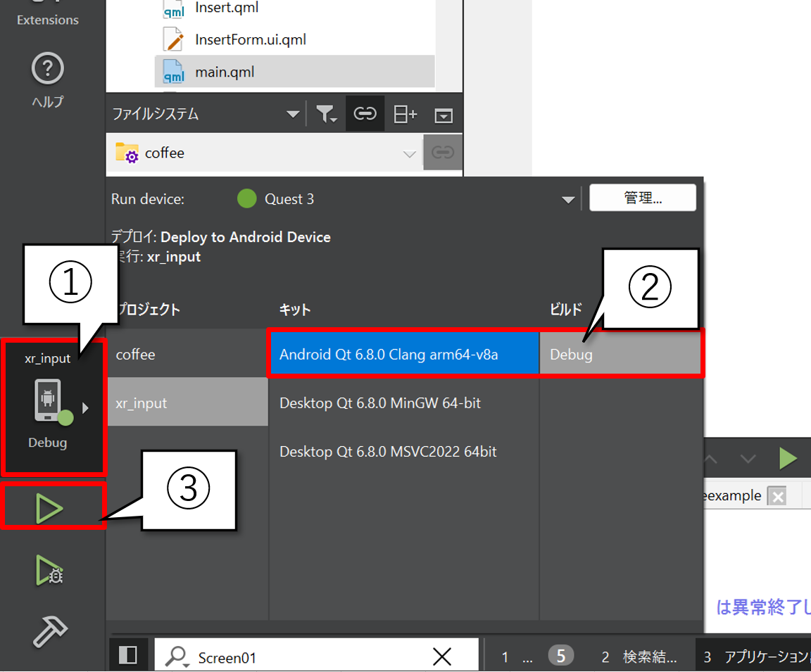811x672 pixels.
Task: Click the Build hammer icon
Action: click(x=50, y=631)
